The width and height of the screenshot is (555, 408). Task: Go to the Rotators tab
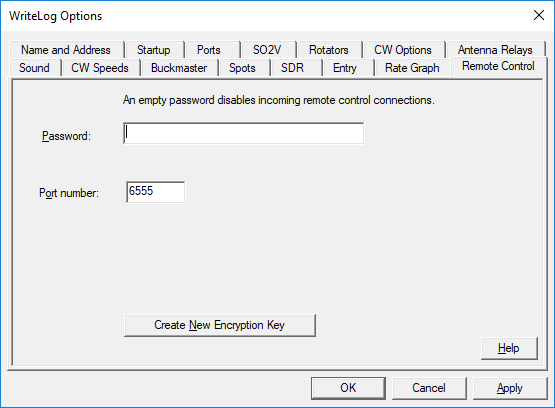(x=329, y=50)
